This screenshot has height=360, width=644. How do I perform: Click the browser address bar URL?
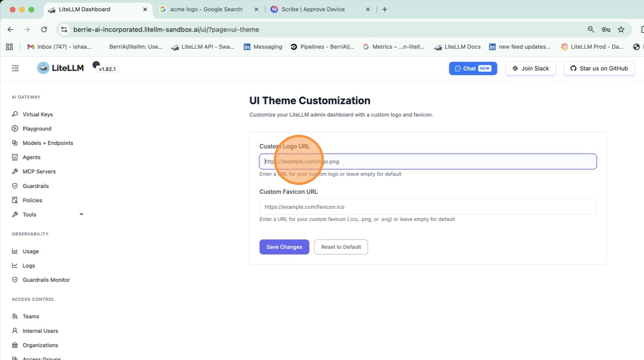pos(166,29)
